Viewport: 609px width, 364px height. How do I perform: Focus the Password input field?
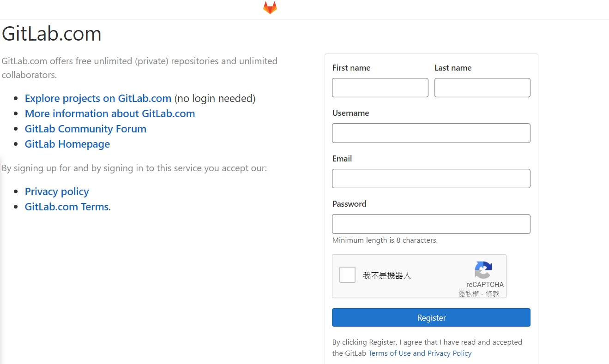431,224
